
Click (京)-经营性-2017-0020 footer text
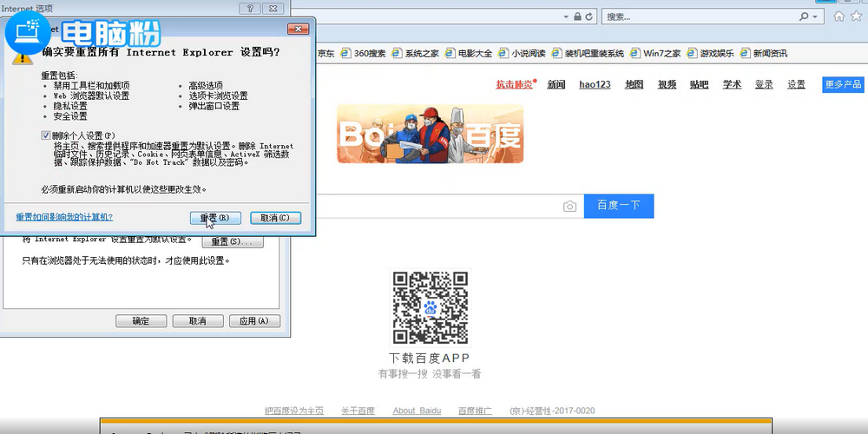click(x=552, y=411)
